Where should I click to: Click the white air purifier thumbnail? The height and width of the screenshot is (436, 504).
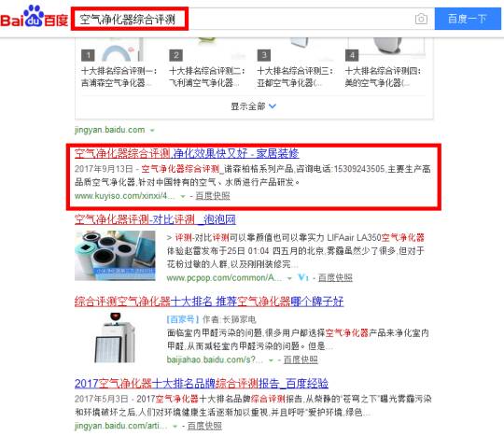pos(115,338)
